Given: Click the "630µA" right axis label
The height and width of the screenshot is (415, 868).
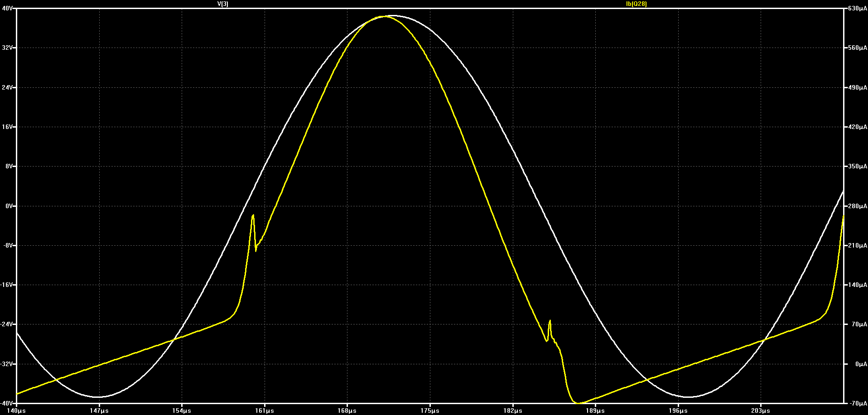Looking at the screenshot, I should click(857, 8).
